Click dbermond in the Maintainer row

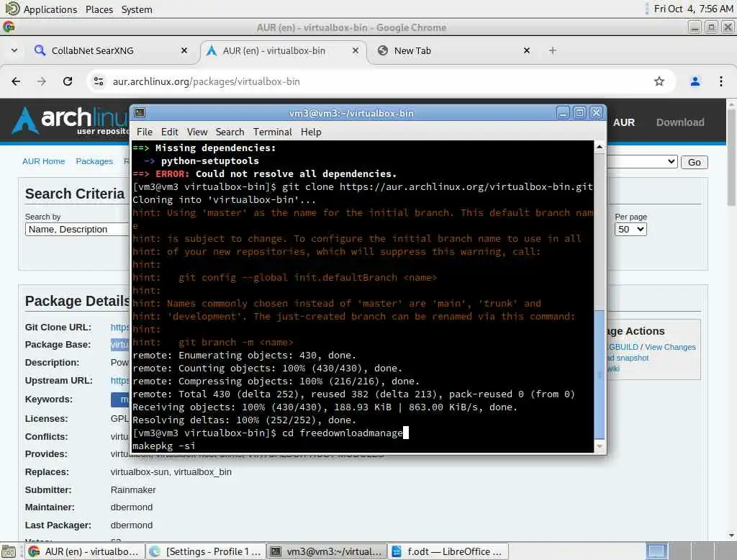coord(132,507)
